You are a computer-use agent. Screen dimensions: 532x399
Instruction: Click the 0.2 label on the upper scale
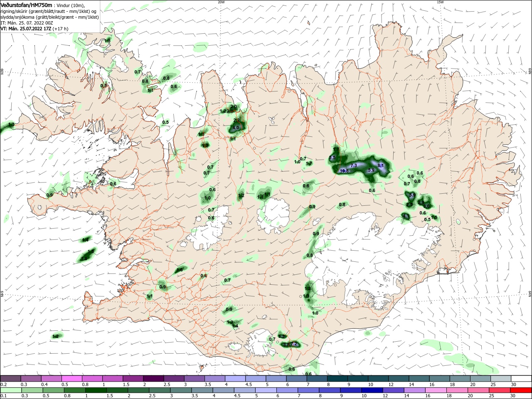point(3,384)
